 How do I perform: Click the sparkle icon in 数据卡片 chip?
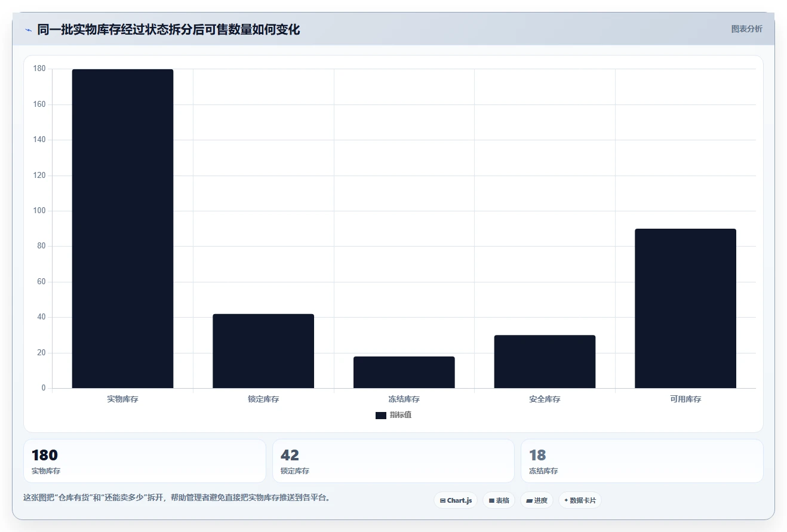coord(566,500)
